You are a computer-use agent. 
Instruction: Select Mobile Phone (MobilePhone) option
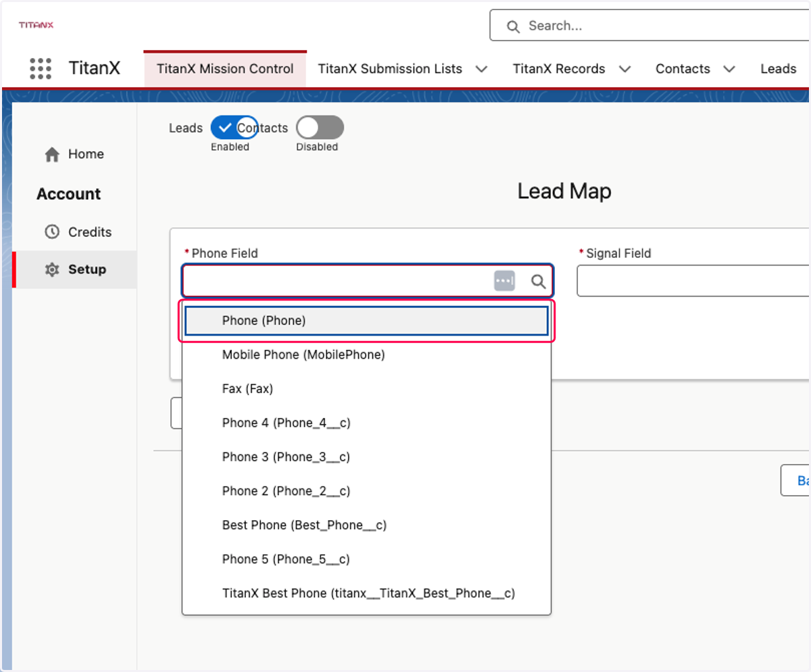click(366, 355)
